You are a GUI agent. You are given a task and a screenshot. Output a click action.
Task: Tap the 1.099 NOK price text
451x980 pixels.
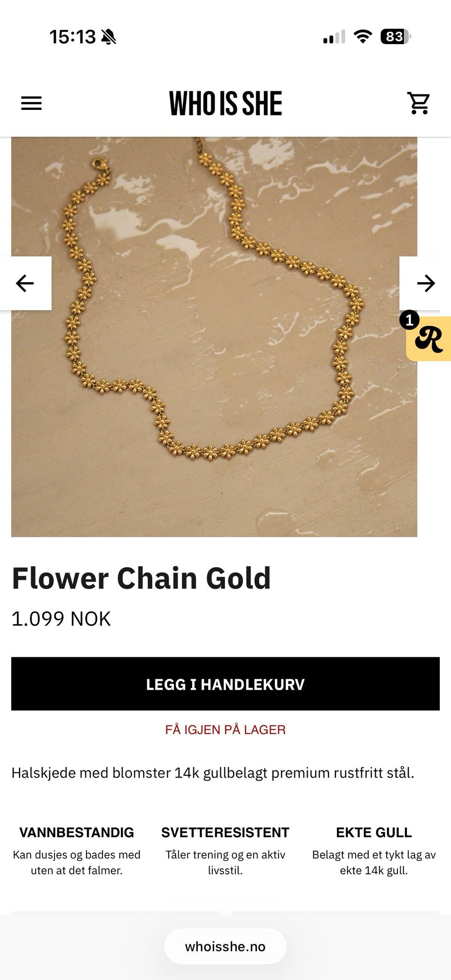click(x=61, y=619)
